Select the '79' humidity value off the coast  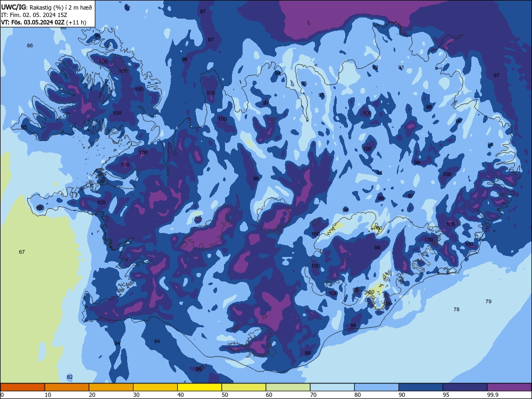point(488,301)
